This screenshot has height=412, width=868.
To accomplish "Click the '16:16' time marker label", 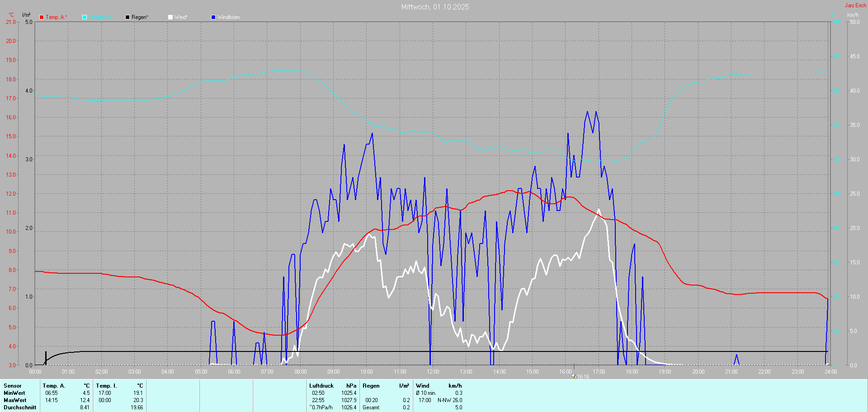I will click(x=583, y=377).
